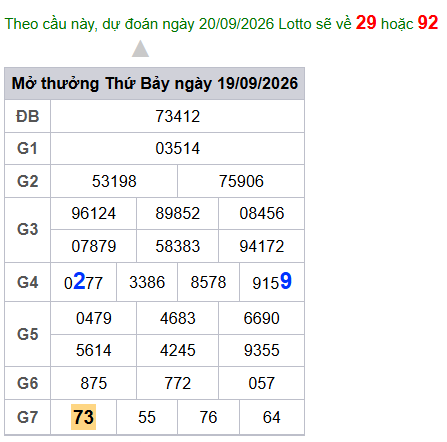Click G3 result 94172
Image resolution: width=447 pixels, height=442 pixels.
click(262, 246)
